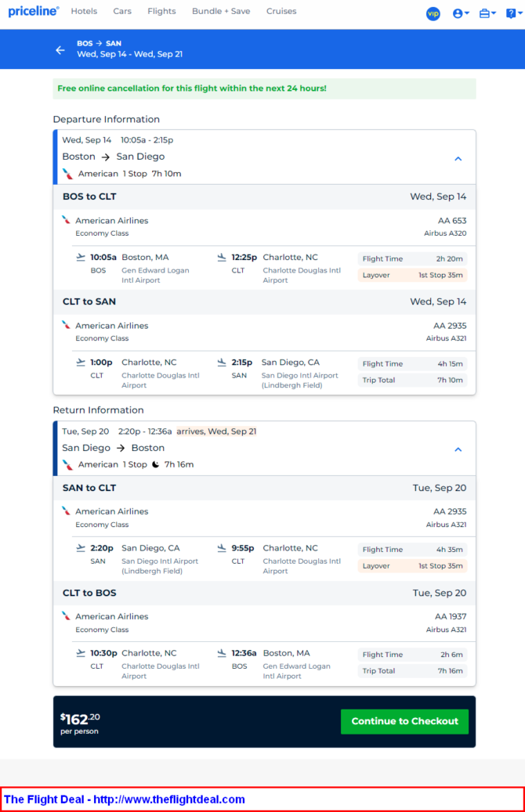Open The Flight Deal website link

(x=125, y=799)
